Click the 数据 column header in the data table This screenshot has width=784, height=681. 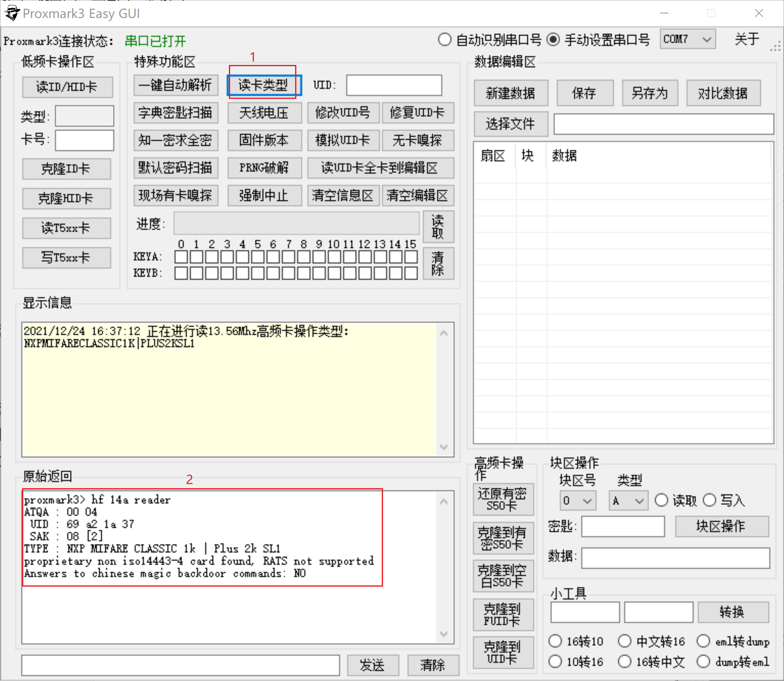pos(564,156)
